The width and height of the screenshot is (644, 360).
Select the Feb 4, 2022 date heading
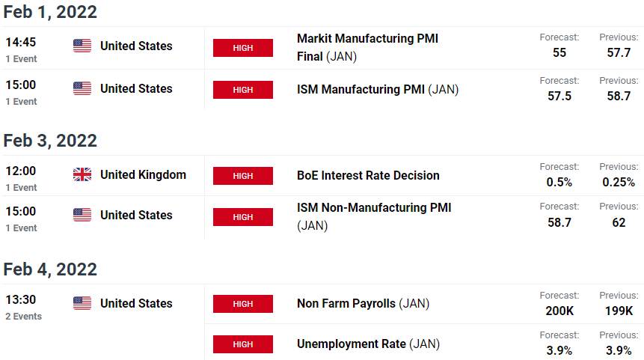pos(50,269)
